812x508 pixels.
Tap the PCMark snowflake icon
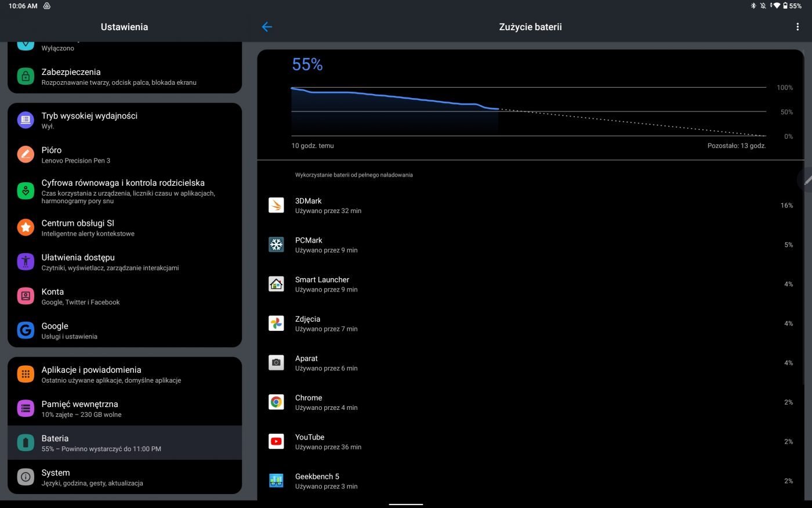coord(276,244)
